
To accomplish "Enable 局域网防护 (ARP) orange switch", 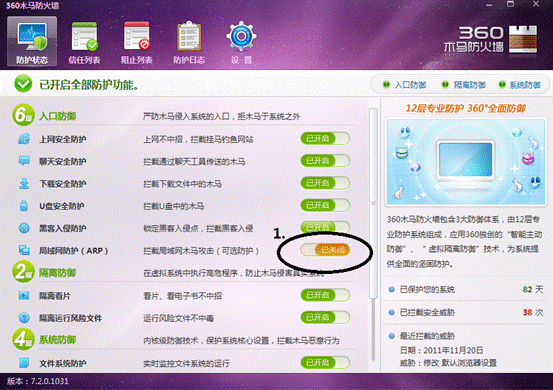I will coord(325,250).
